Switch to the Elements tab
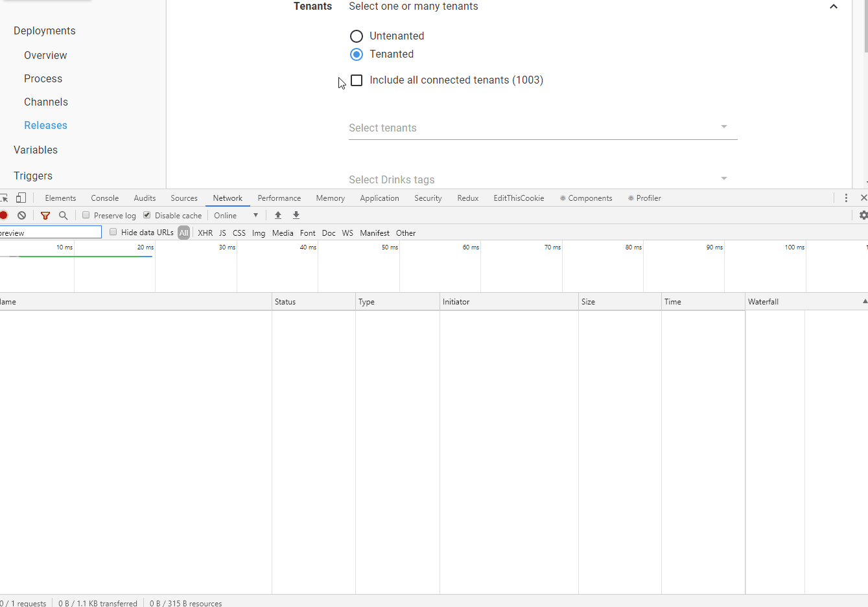Screen dimensions: 868x607 coord(60,198)
